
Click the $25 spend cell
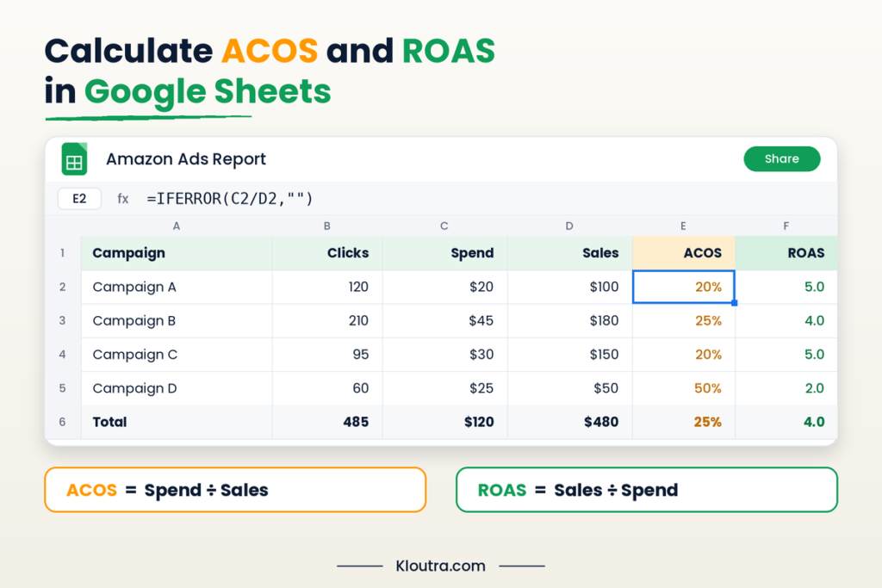tap(445, 388)
